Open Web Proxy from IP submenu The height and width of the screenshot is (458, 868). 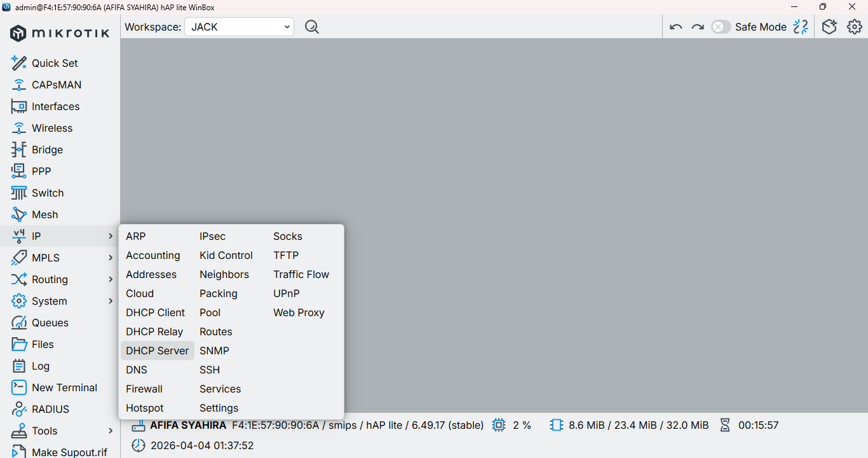click(x=299, y=312)
